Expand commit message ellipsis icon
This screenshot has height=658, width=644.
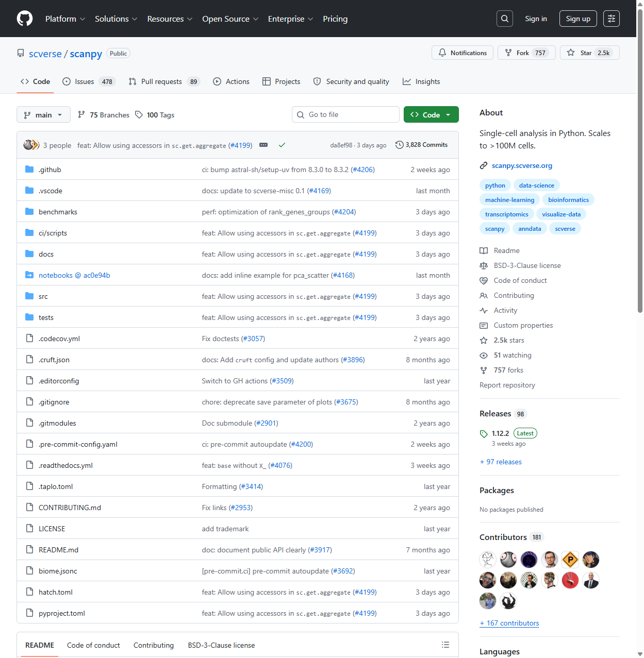pyautogui.click(x=263, y=145)
